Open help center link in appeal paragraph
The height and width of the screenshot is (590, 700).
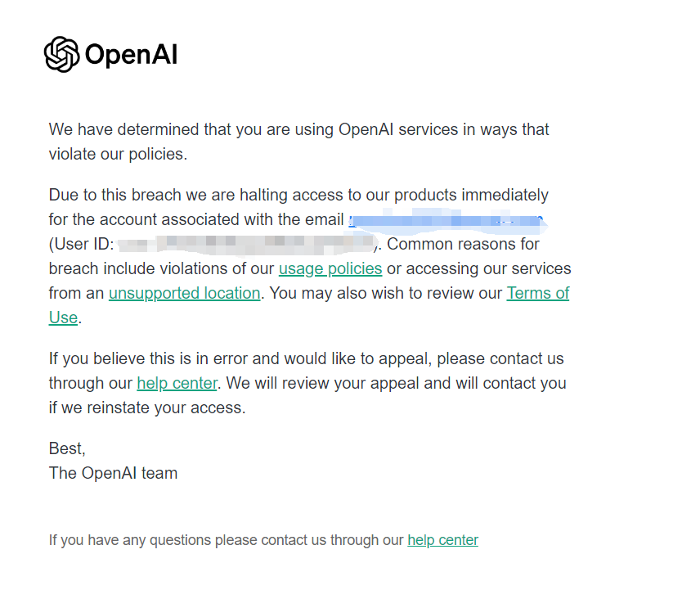177,383
